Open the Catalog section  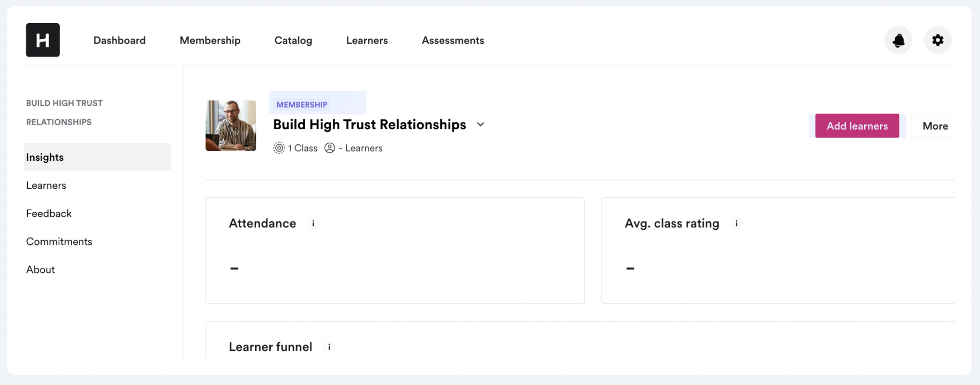293,40
